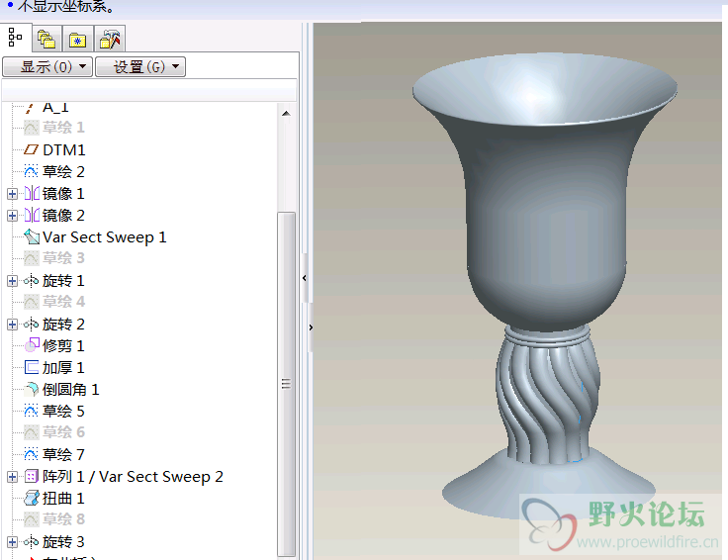Select the 阵列 1 / Var Sect Sweep 2 label
Screen dimensions: 728x560
133,477
